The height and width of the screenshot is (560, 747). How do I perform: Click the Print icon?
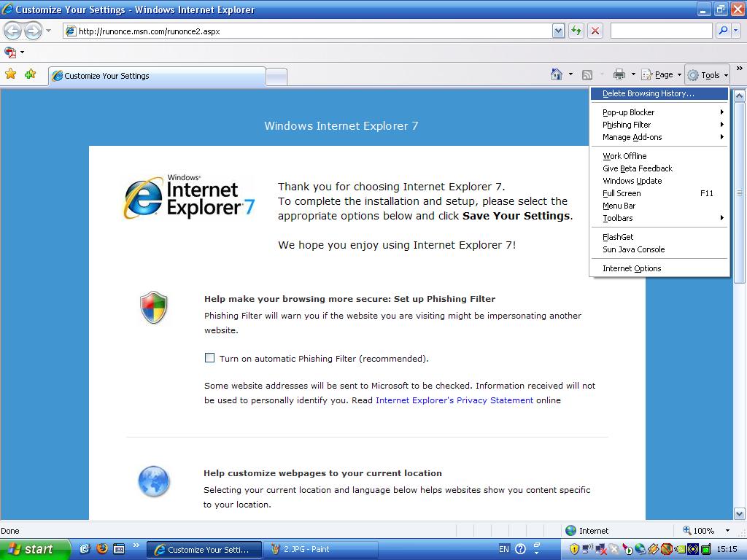[619, 75]
